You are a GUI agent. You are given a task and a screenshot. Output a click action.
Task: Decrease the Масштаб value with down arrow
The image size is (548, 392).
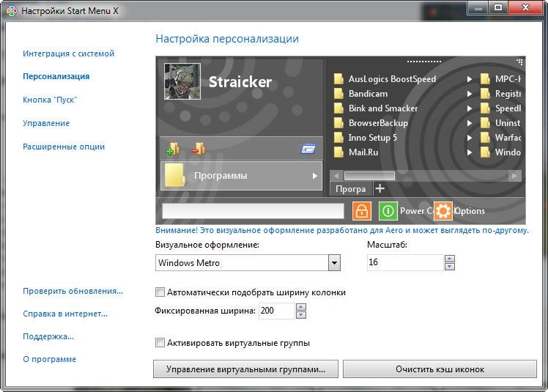(450, 267)
